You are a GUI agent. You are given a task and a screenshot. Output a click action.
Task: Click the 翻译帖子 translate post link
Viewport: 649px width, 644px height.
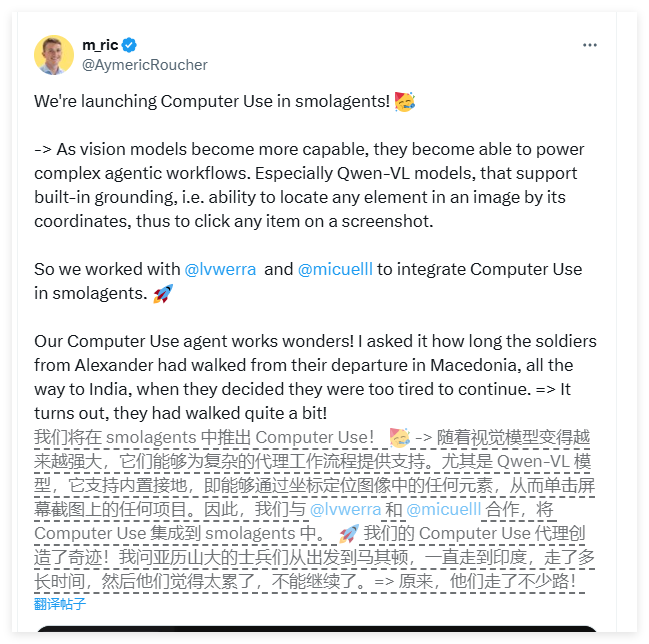click(x=60, y=603)
